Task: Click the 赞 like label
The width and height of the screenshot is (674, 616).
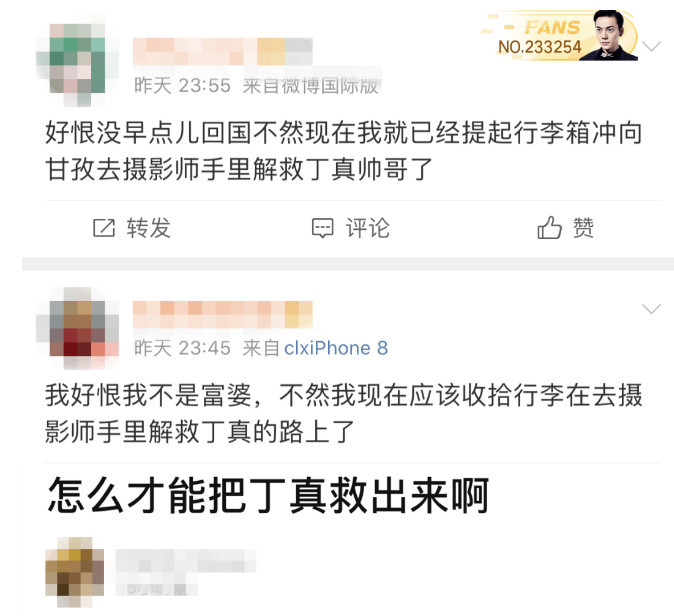Action: click(x=583, y=227)
